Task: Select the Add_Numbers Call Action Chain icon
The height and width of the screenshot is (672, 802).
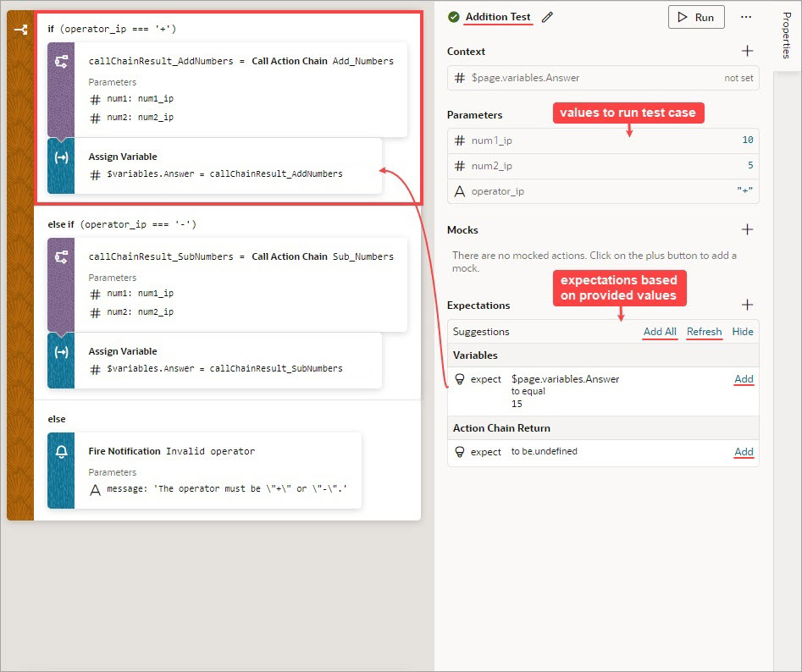Action: (61, 62)
